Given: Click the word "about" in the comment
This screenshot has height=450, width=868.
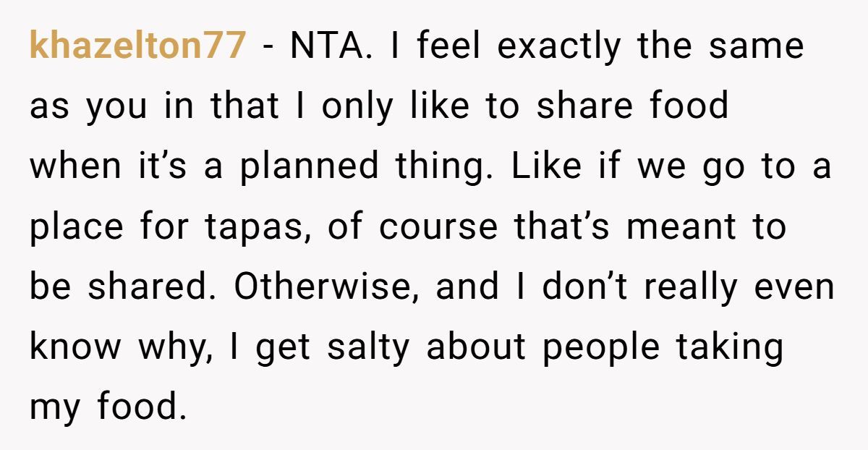Looking at the screenshot, I should coord(476,347).
